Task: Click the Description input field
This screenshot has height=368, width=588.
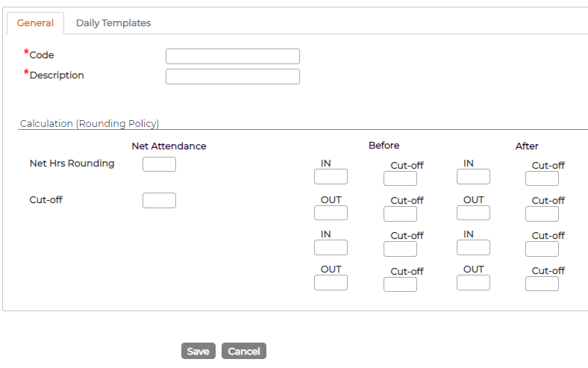Action: 233,77
